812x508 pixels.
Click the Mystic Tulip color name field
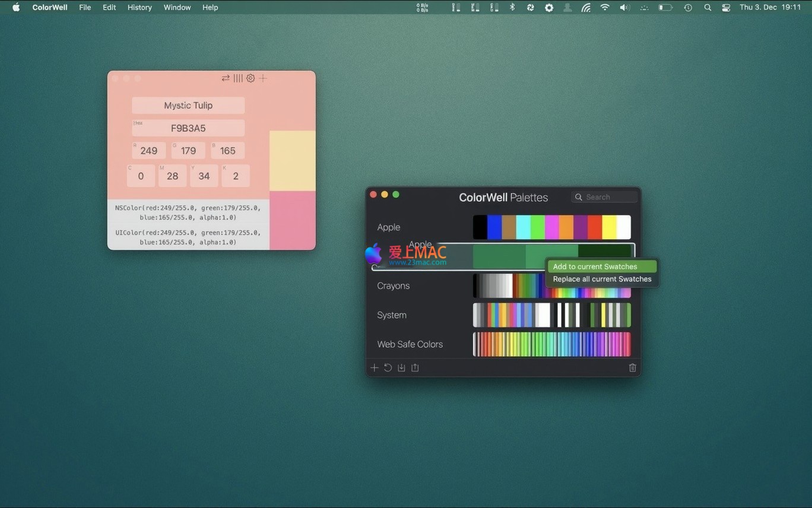(188, 106)
